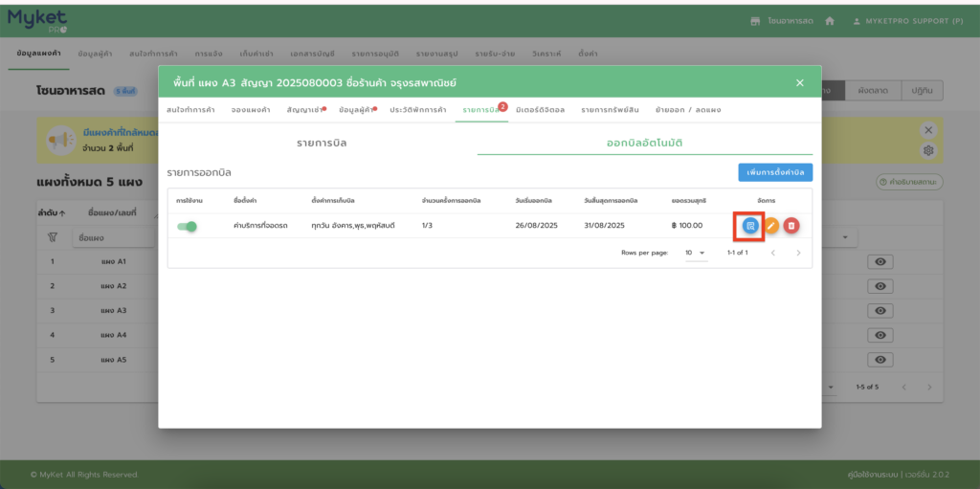Select รายการบิล tab with badge

[481, 109]
